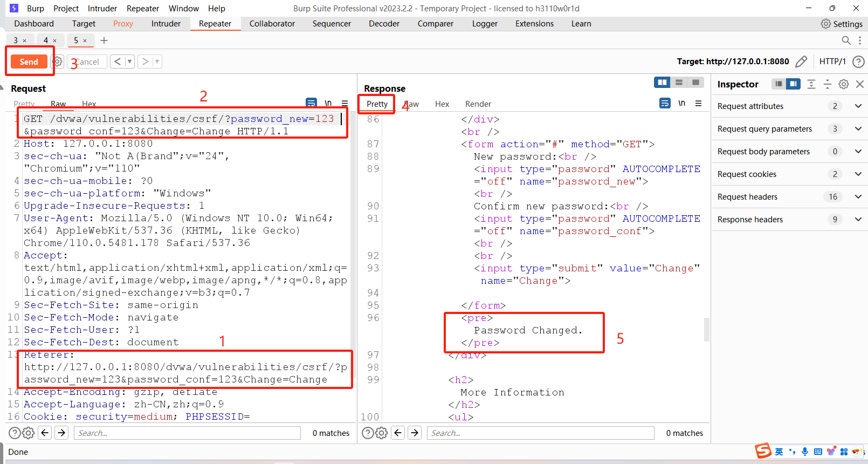Open the Burp menu
Viewport: 868px width, 464px height.
pyautogui.click(x=36, y=9)
